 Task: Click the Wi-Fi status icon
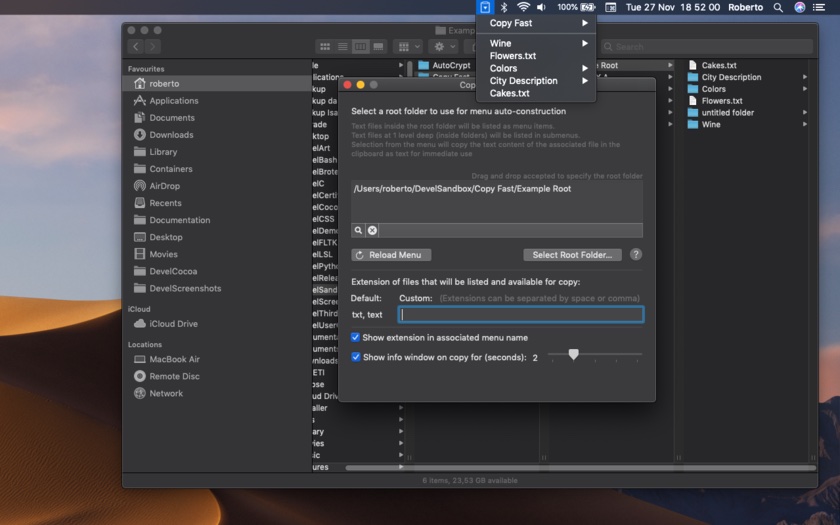point(523,7)
